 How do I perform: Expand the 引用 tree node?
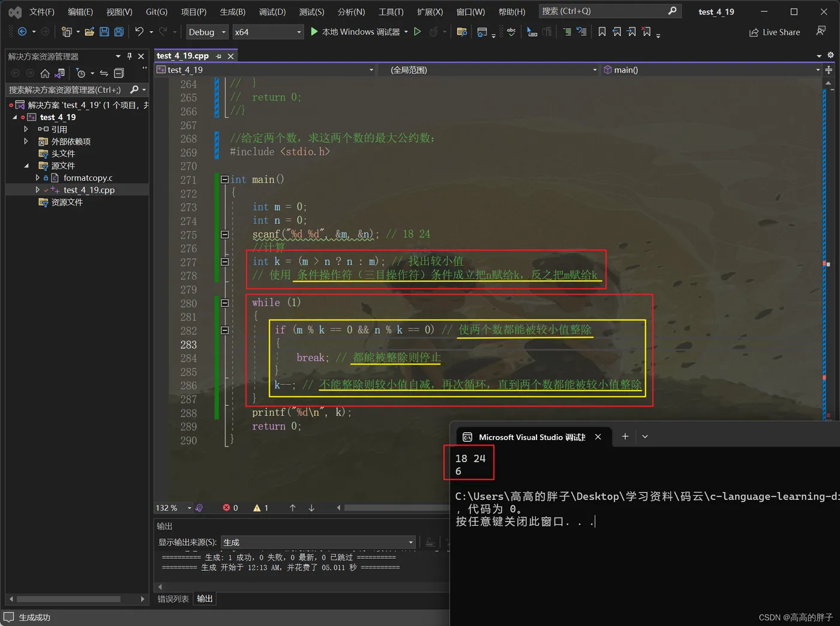click(26, 129)
